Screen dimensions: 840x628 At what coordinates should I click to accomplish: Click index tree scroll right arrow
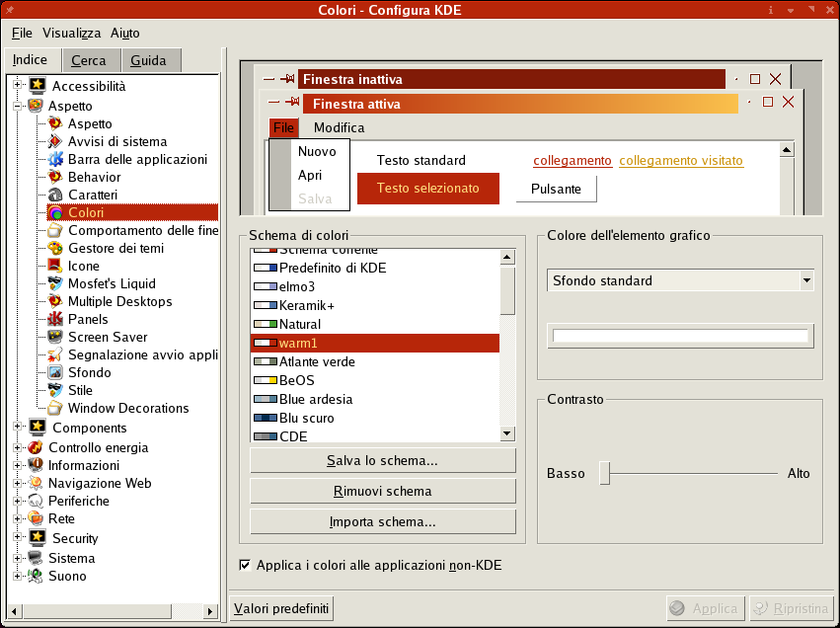210,611
